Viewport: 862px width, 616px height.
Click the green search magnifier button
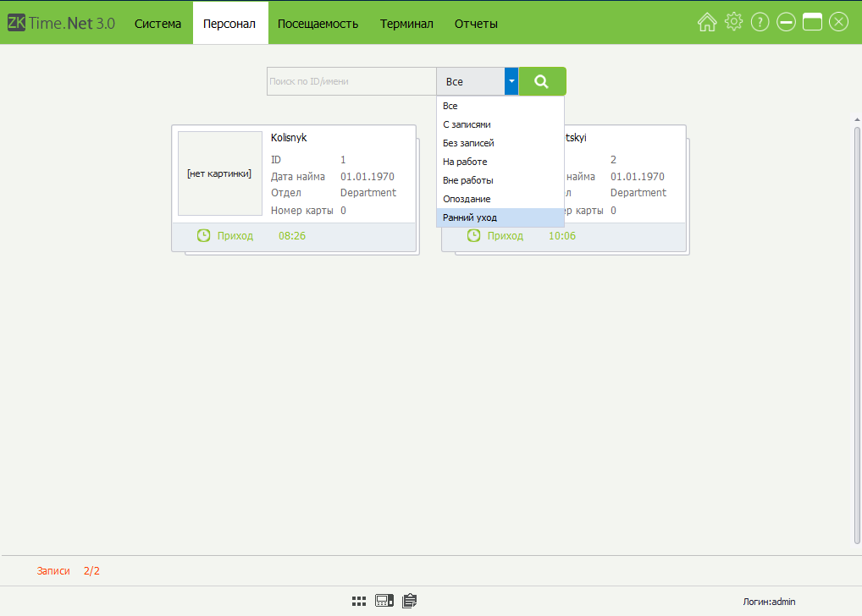(x=542, y=81)
